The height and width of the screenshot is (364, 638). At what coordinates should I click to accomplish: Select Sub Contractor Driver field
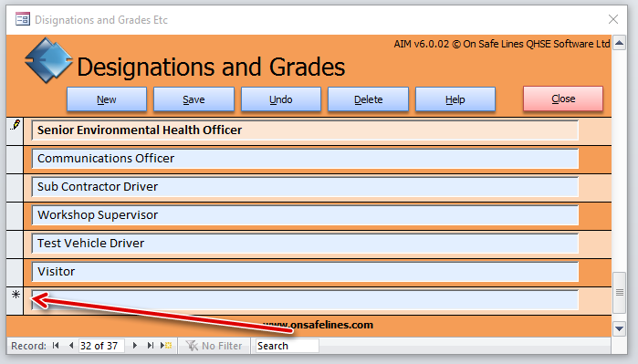tap(305, 187)
